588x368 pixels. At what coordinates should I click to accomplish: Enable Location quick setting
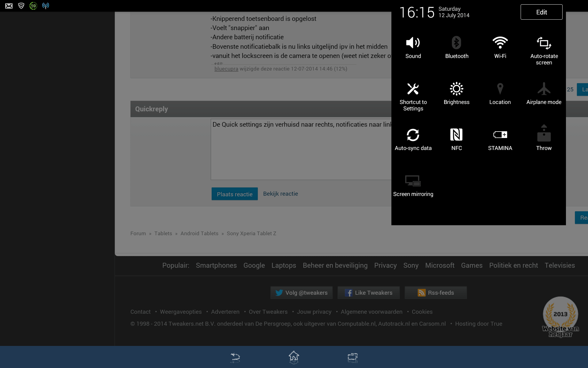(x=500, y=93)
